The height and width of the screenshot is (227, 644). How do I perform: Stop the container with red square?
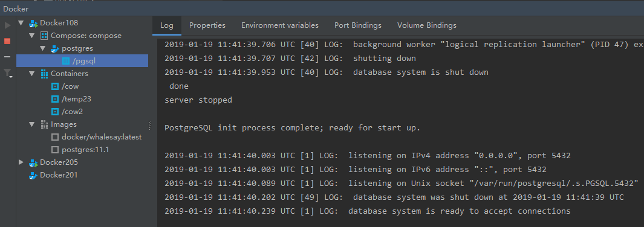(7, 41)
